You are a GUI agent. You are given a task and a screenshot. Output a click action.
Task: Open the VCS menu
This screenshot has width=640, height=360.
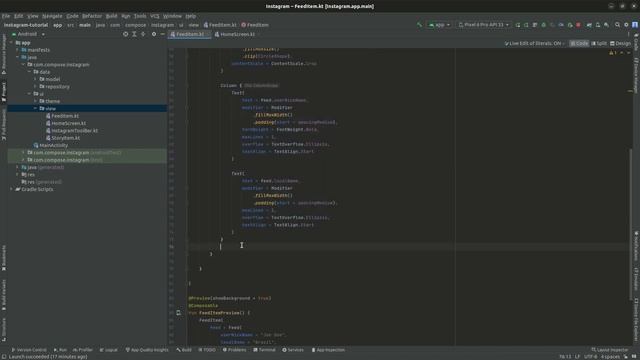point(155,16)
